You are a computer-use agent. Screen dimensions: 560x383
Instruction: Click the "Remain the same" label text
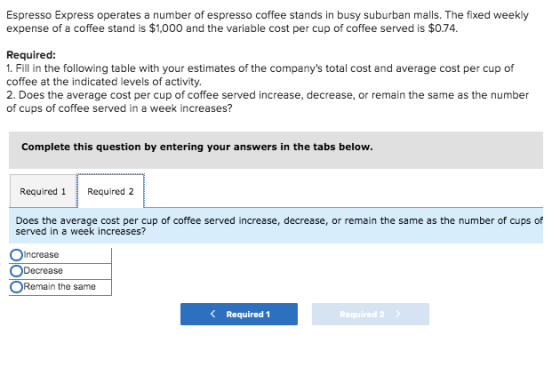click(x=59, y=287)
